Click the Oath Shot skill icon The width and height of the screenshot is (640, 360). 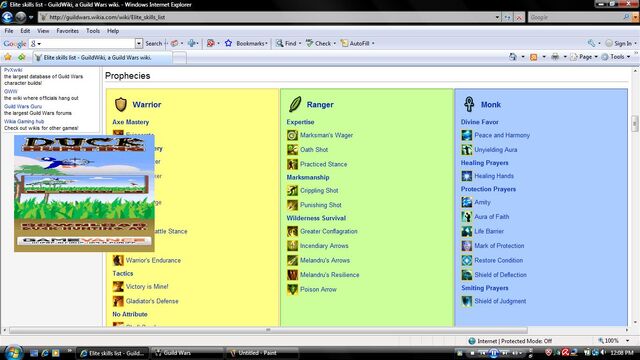tap(292, 150)
